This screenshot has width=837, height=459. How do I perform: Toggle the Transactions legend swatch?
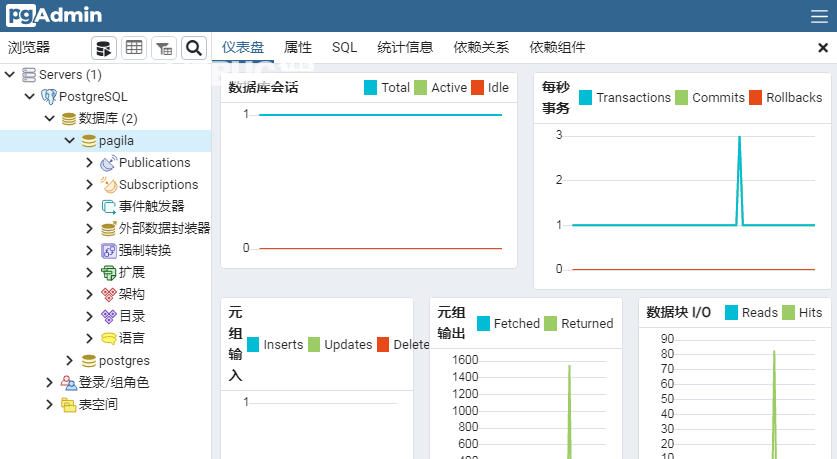pos(586,98)
